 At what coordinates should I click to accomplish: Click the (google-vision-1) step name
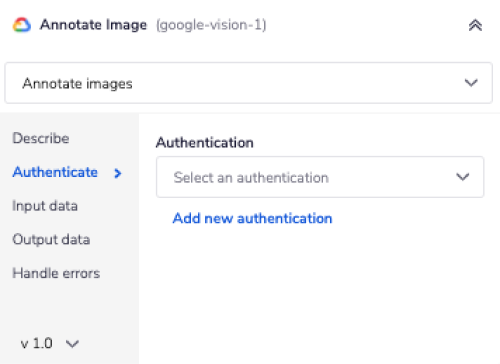click(x=211, y=25)
